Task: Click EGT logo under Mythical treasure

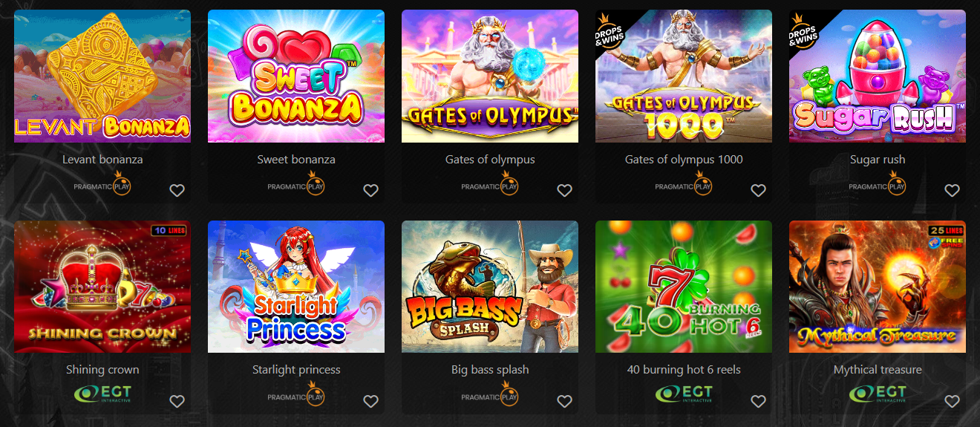Action: click(x=878, y=394)
